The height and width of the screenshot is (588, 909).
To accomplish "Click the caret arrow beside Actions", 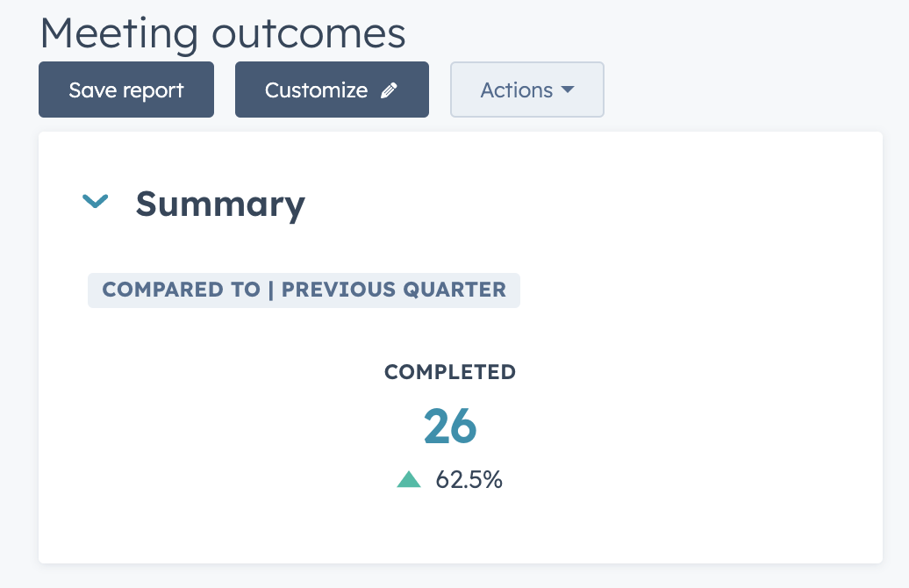I will coord(569,90).
